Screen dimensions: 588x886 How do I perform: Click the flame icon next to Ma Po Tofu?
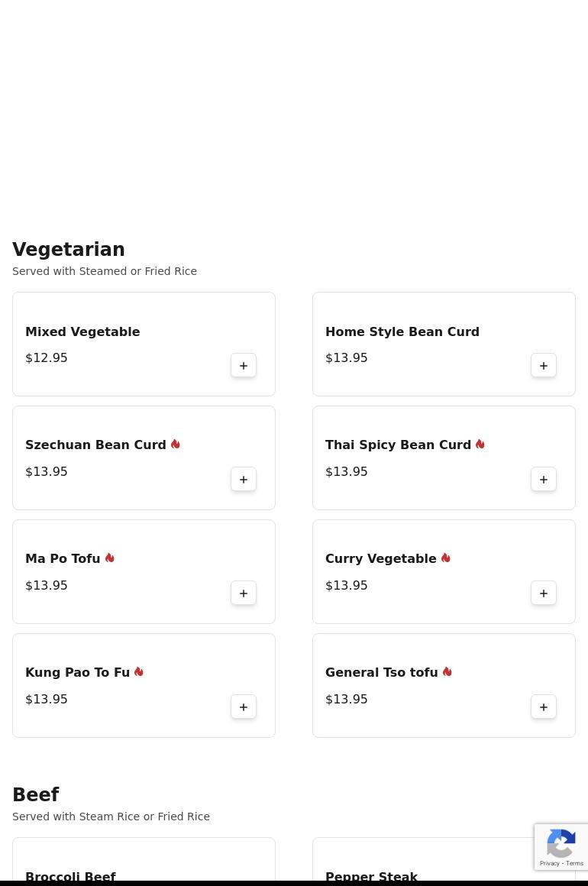[109, 558]
